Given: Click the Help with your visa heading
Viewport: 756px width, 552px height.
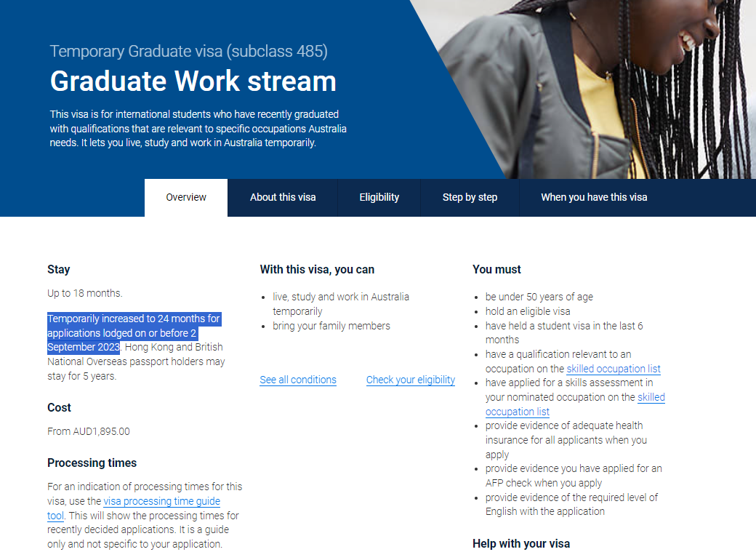Looking at the screenshot, I should coord(520,543).
